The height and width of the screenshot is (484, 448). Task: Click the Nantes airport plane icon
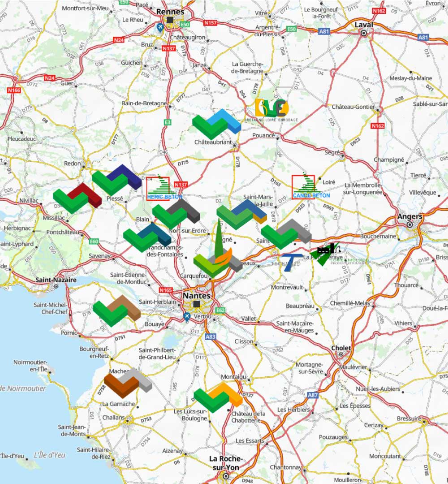[187, 317]
